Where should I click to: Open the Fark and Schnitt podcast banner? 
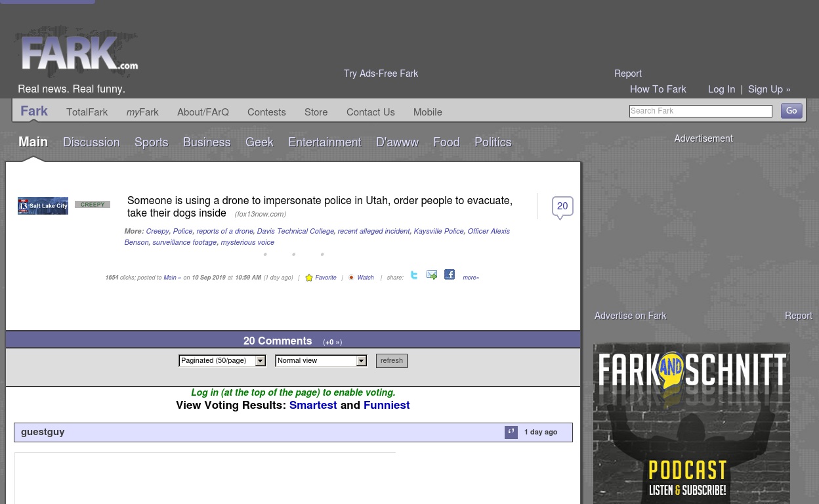click(x=692, y=423)
